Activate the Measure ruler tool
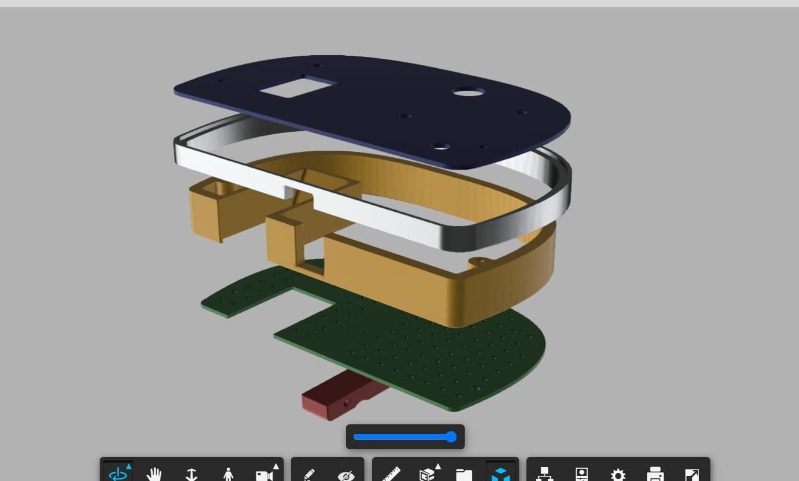 tap(390, 474)
